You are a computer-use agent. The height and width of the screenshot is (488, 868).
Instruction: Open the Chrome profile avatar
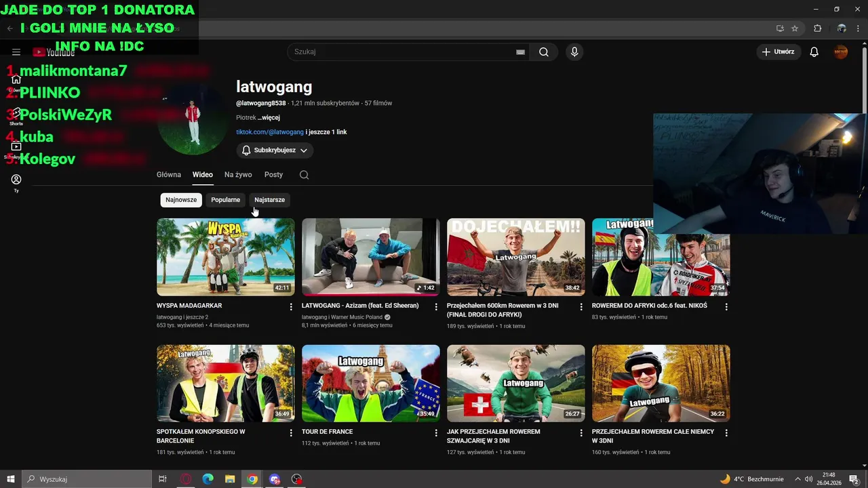[842, 28]
